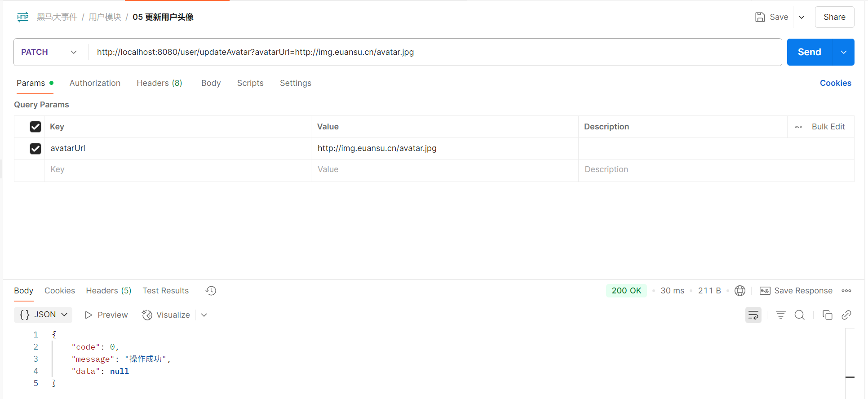The width and height of the screenshot is (868, 399).
Task: Toggle the select-all checkbox in Key header
Action: (35, 127)
